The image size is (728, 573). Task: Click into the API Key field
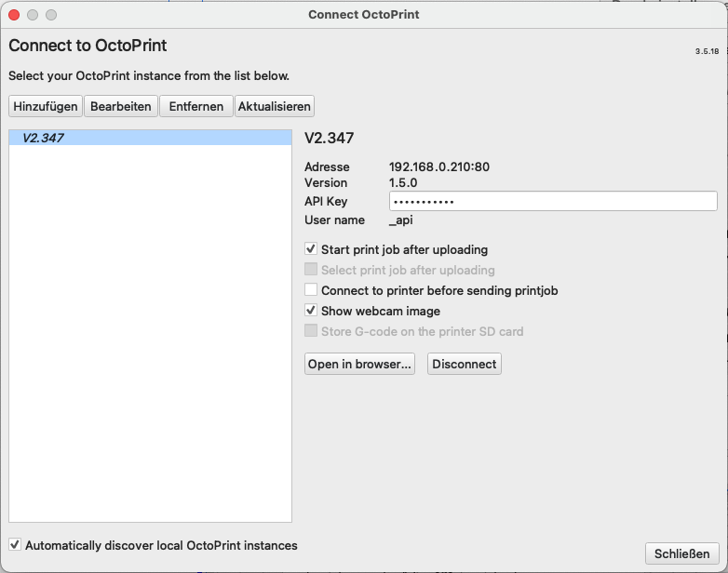(552, 202)
